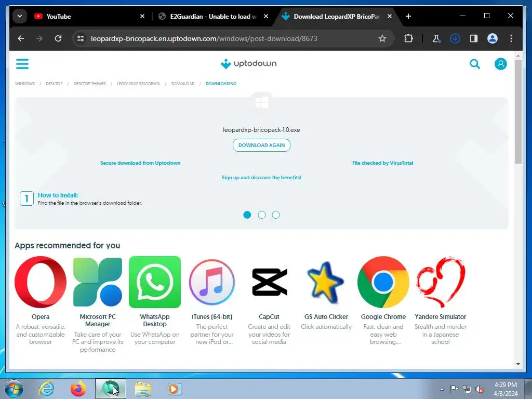Expand the tab search dropdown
532x399 pixels.
[20, 16]
